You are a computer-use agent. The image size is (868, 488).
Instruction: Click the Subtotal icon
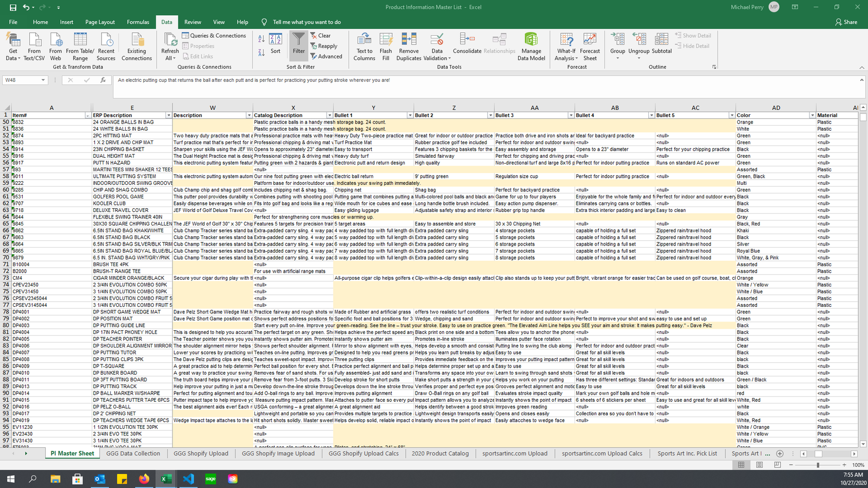(662, 43)
